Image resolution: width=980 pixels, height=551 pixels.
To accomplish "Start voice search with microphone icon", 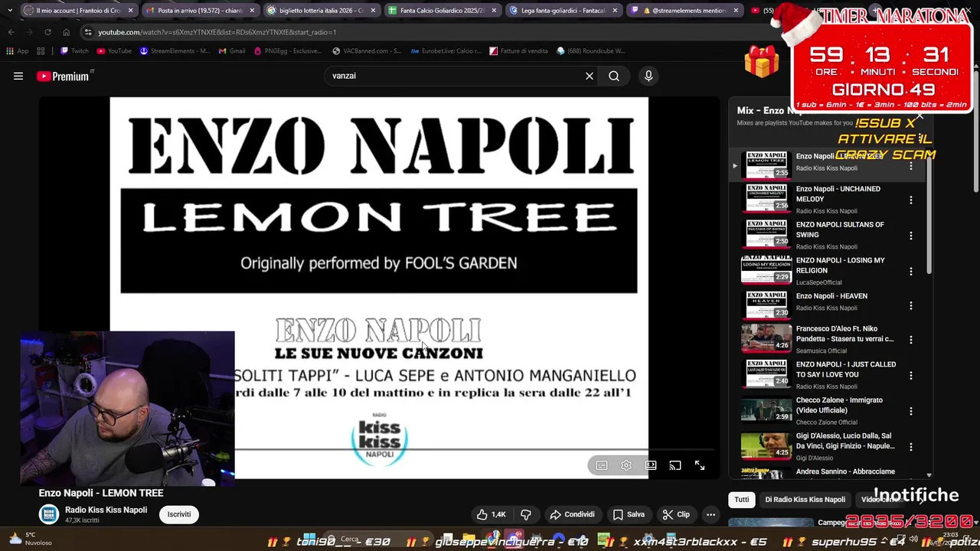I will coord(648,76).
